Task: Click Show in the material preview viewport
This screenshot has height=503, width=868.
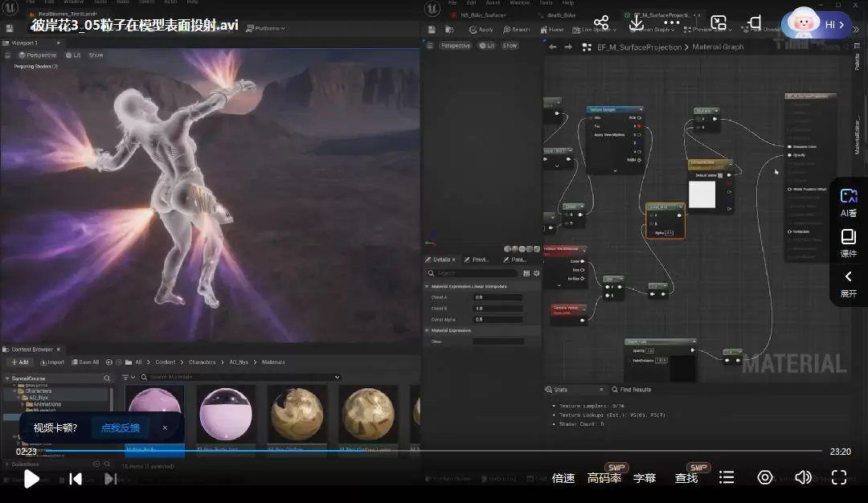Action: pyautogui.click(x=510, y=46)
